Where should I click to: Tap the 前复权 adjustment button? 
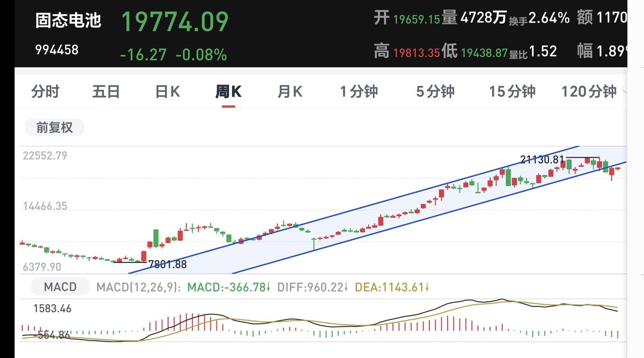(x=54, y=128)
